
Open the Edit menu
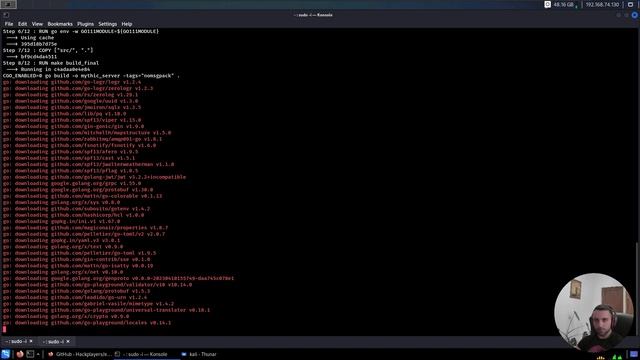coord(22,24)
